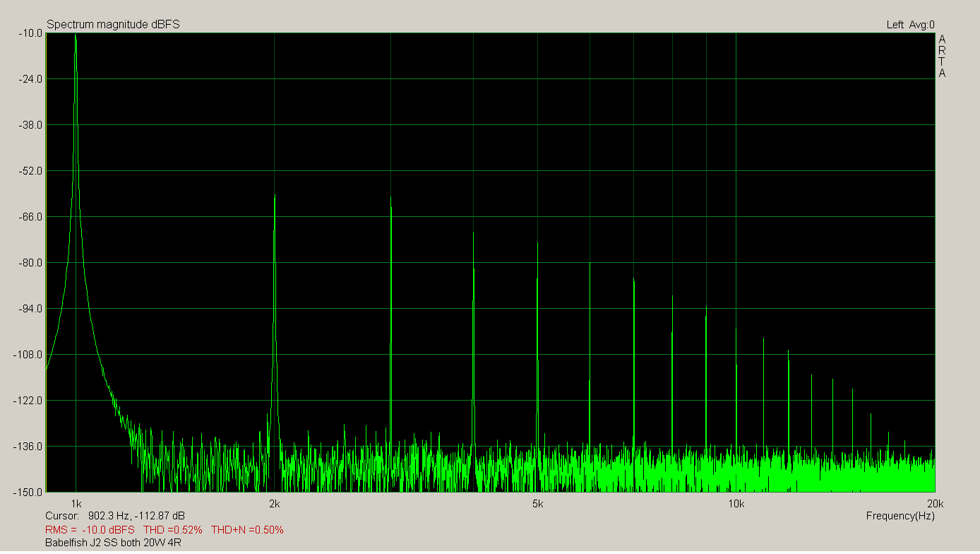This screenshot has width=980, height=554.
Task: Click the cursor readout '902.3 Hz, -112.87 dB'
Action: coord(136,516)
